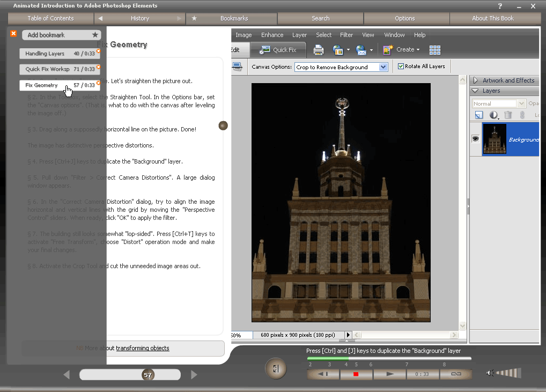Click the round brown marker beside the text
The image size is (546, 392).
coord(223,125)
